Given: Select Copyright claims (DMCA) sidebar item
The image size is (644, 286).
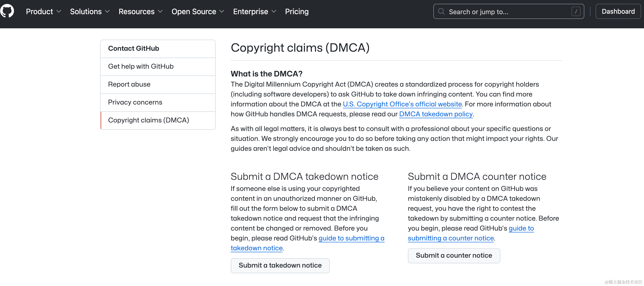Looking at the screenshot, I should tap(149, 120).
